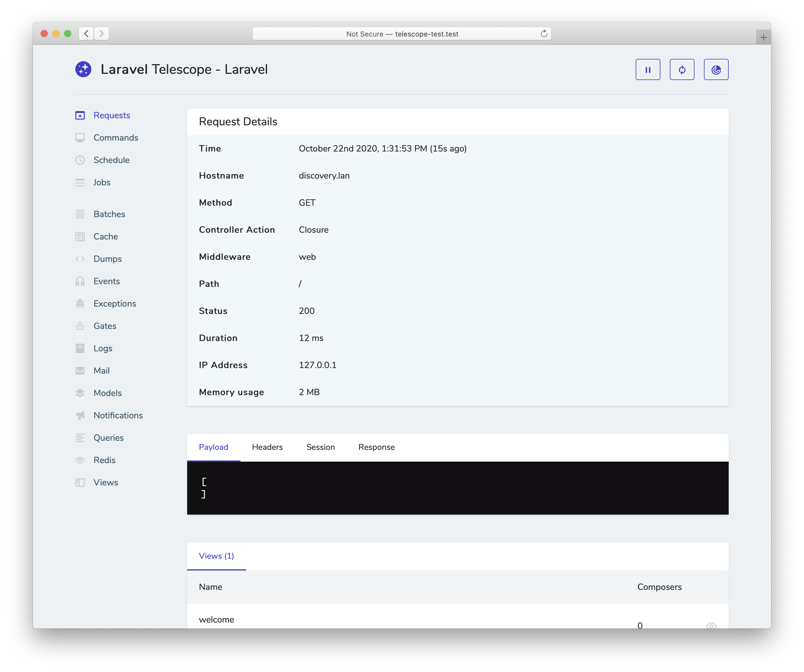View the welcome view entry eye icon

711,625
